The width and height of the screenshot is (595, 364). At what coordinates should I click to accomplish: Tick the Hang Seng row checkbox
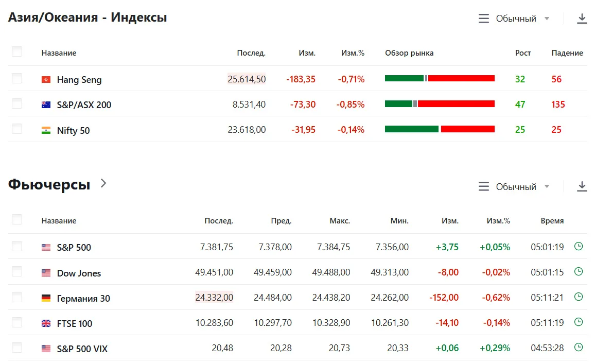point(17,79)
